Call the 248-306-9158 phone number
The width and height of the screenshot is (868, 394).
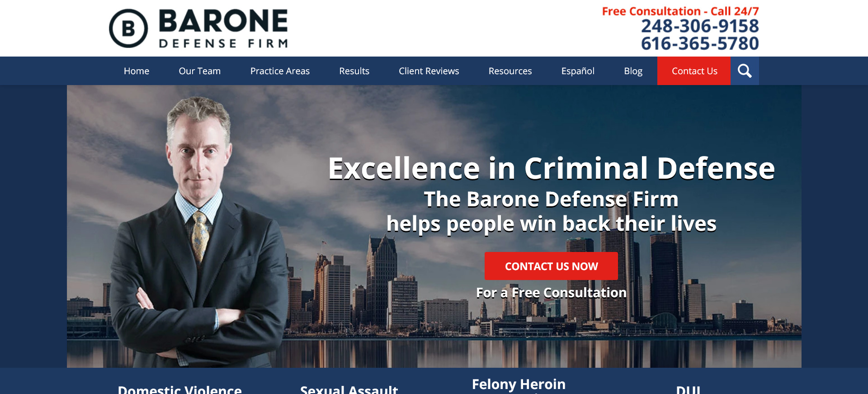click(x=700, y=26)
